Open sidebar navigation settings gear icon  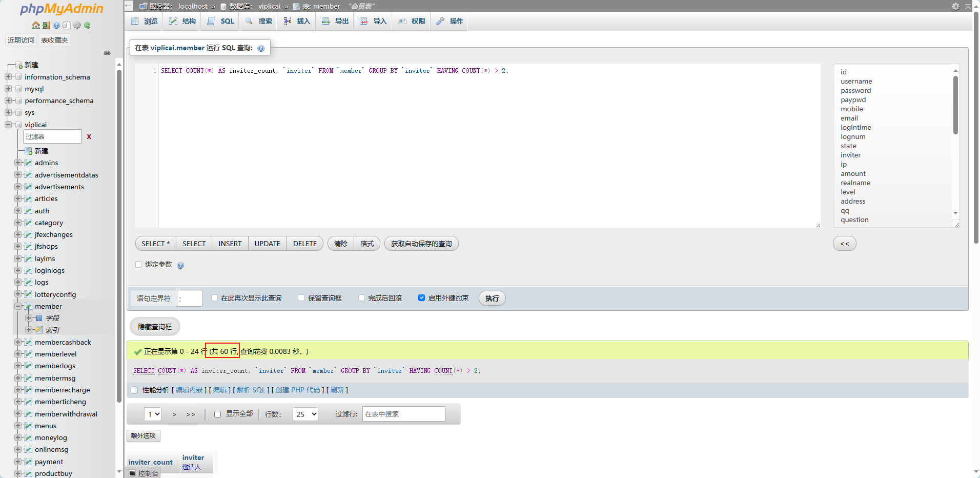pos(77,26)
